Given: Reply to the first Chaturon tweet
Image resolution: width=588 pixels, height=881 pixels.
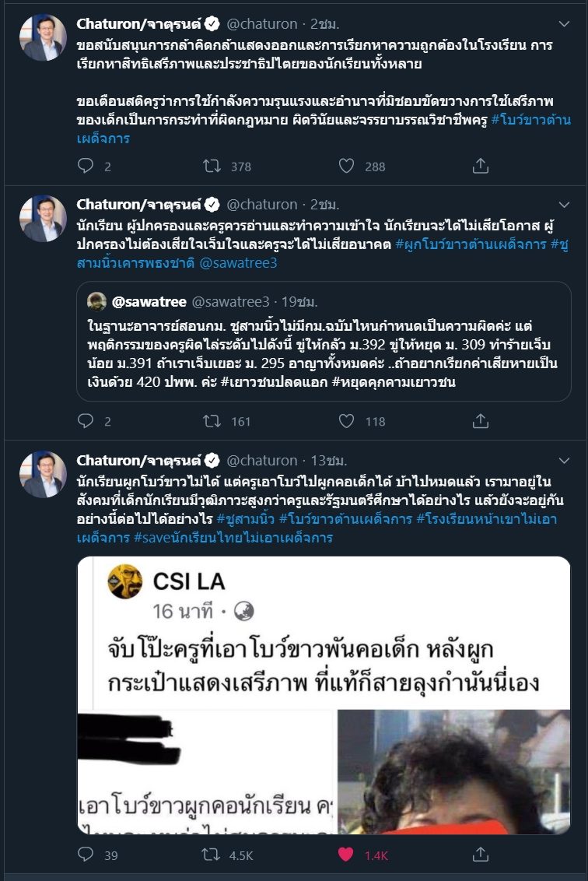Looking at the screenshot, I should 86,166.
